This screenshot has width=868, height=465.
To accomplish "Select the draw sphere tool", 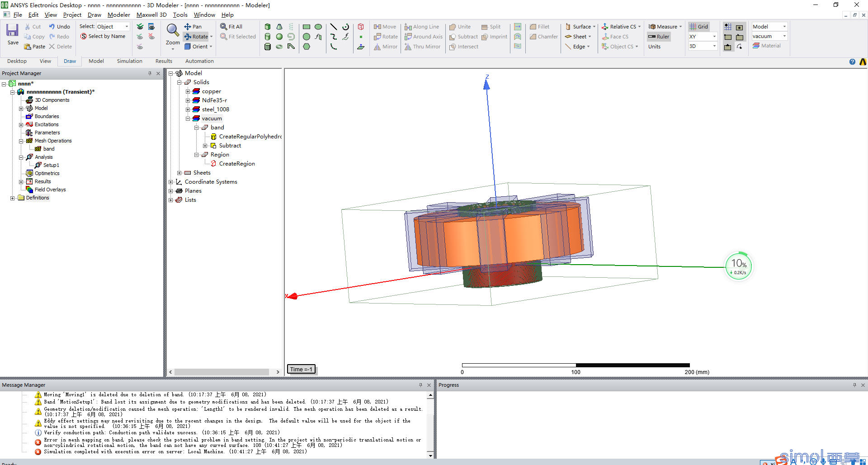I will tap(279, 37).
